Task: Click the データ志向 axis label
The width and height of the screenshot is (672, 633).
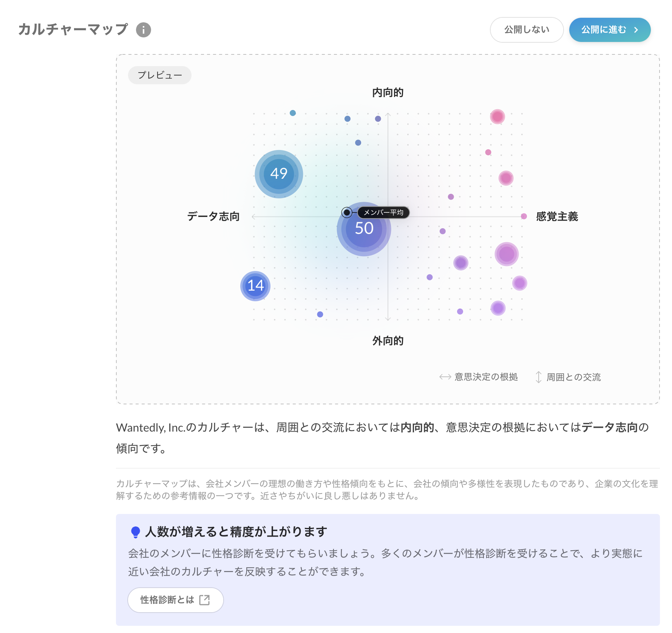Action: 213,217
